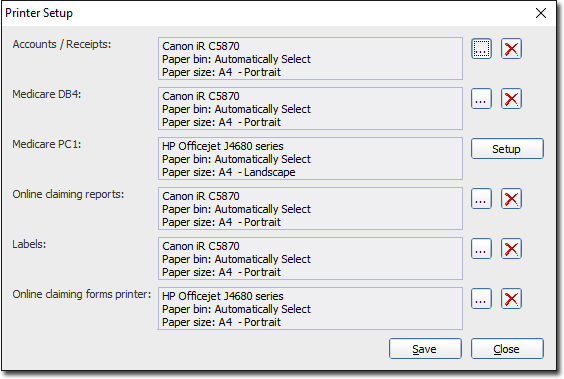Clear the Medicare DB4 printer with red X
Screen dimensions: 564x379
pos(511,99)
